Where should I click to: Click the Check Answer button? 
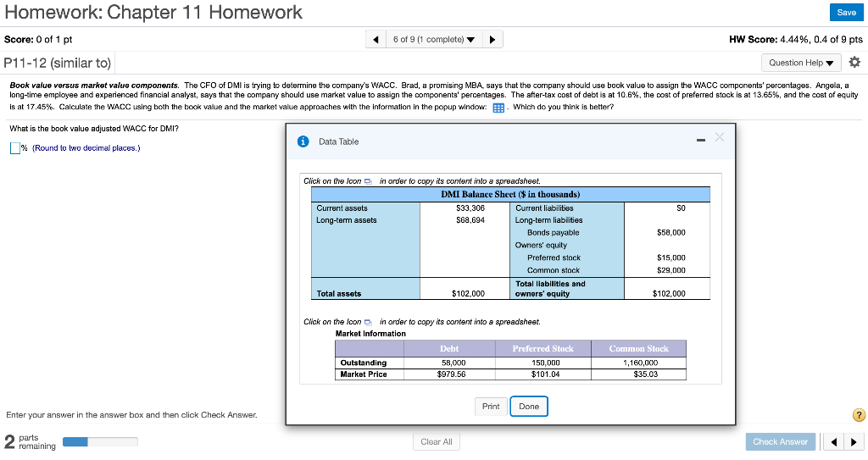click(x=780, y=441)
